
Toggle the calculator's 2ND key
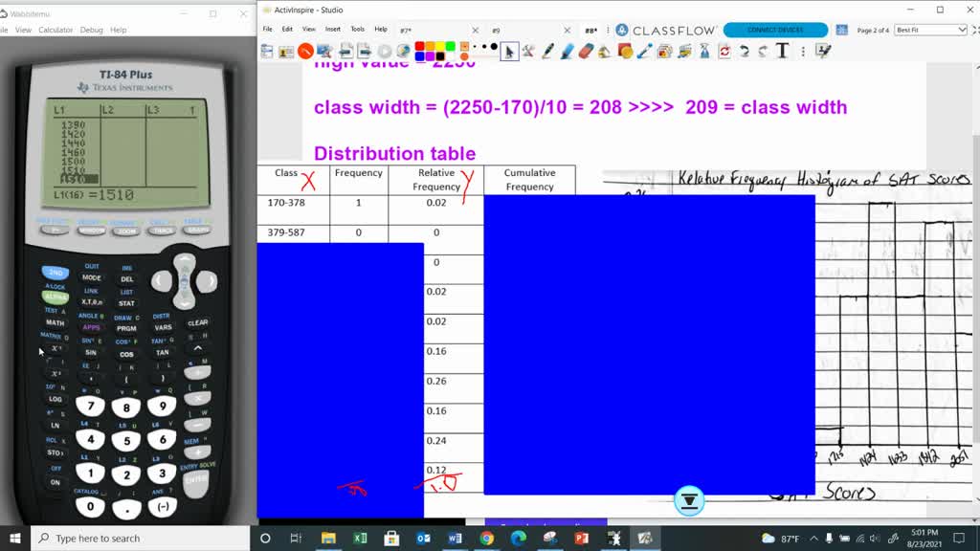(x=56, y=273)
